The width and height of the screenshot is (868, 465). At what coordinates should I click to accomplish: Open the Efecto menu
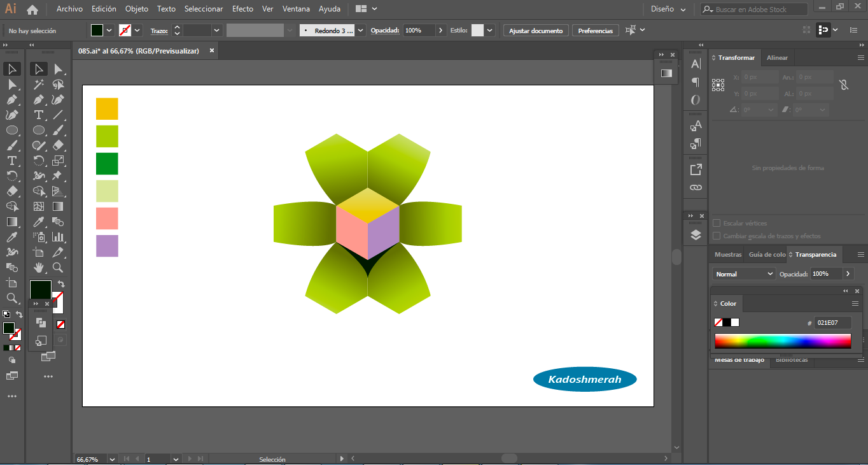click(242, 9)
